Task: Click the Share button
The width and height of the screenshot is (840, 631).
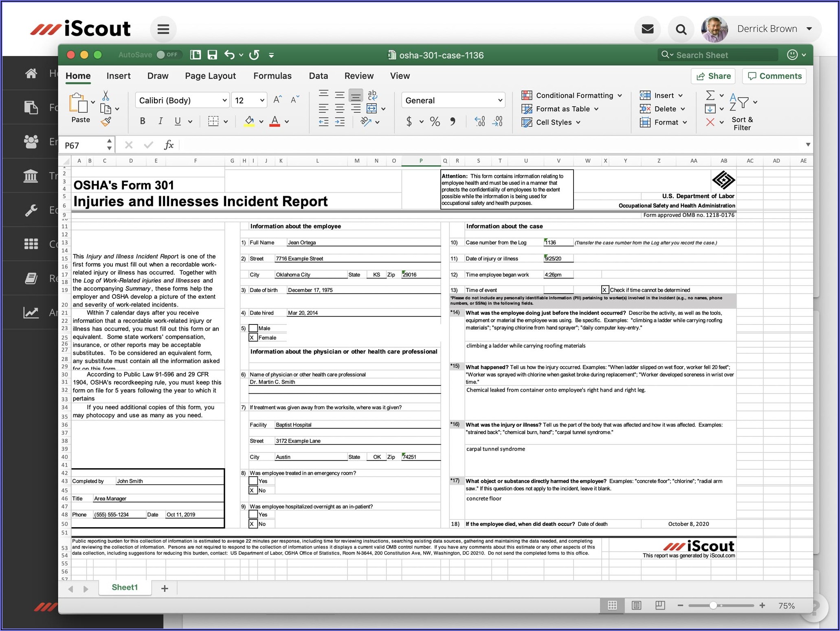Action: pyautogui.click(x=713, y=76)
